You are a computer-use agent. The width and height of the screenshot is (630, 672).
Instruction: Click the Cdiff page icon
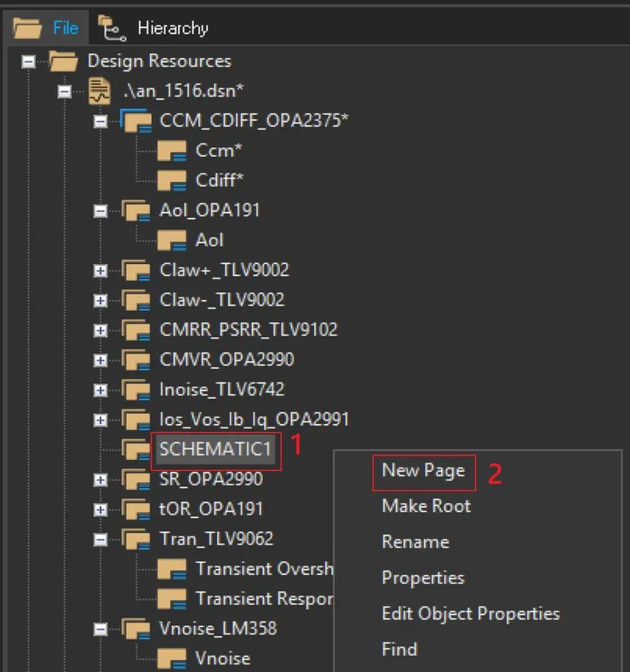point(172,181)
